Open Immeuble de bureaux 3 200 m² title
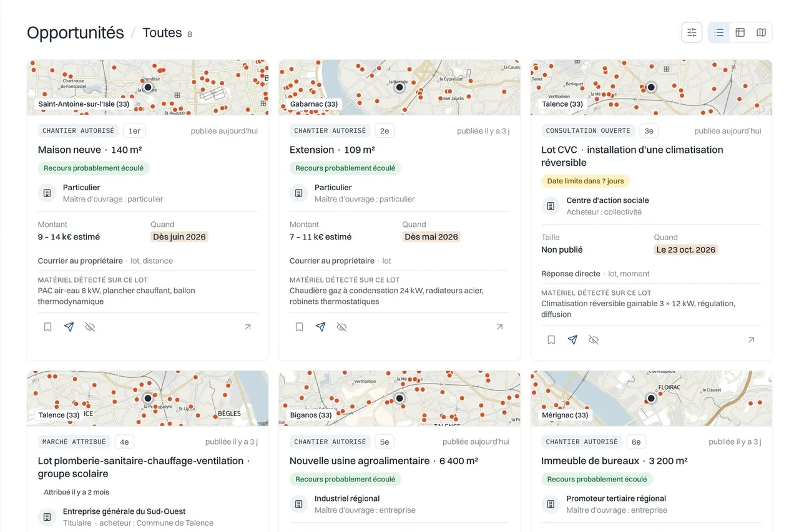 (x=614, y=461)
